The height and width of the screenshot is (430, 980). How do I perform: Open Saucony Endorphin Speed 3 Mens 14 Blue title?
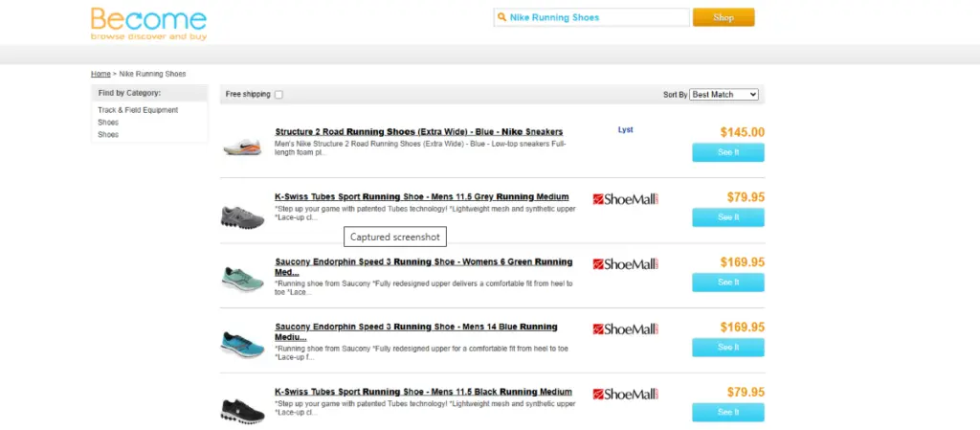coord(416,332)
